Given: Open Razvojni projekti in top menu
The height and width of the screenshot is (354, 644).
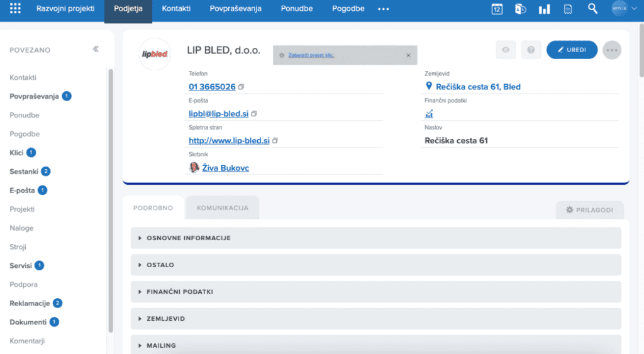Looking at the screenshot, I should tap(65, 9).
